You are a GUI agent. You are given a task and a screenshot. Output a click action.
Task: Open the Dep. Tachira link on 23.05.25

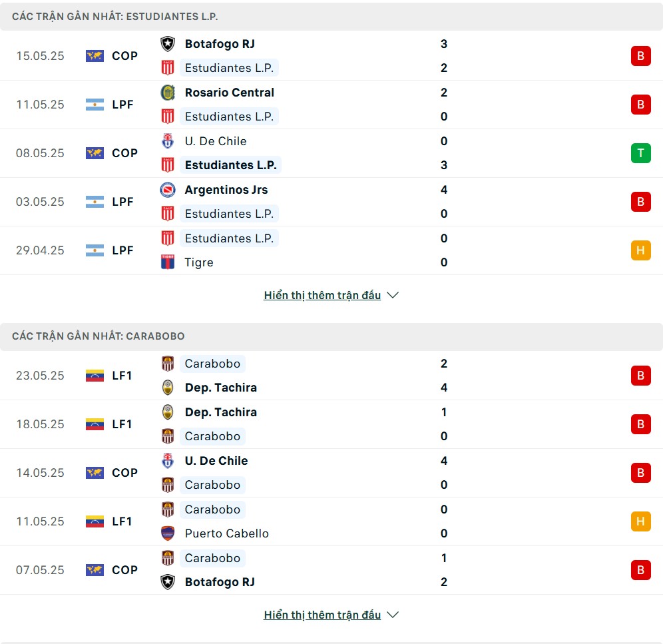click(221, 388)
